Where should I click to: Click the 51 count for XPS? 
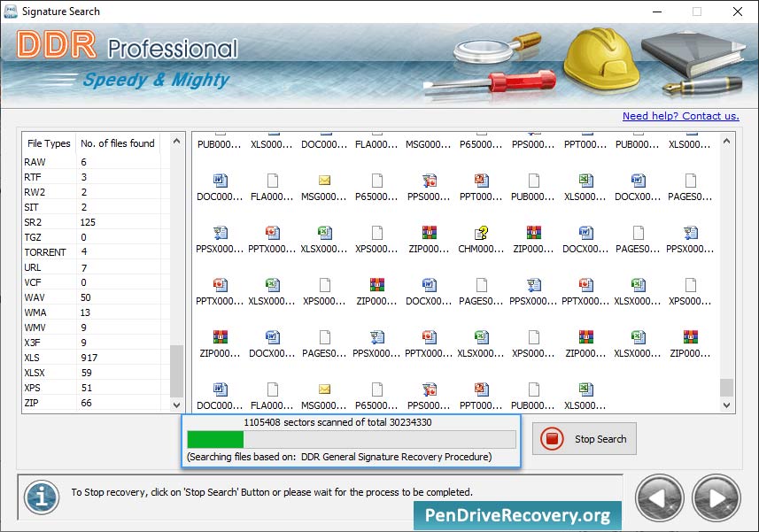(86, 388)
